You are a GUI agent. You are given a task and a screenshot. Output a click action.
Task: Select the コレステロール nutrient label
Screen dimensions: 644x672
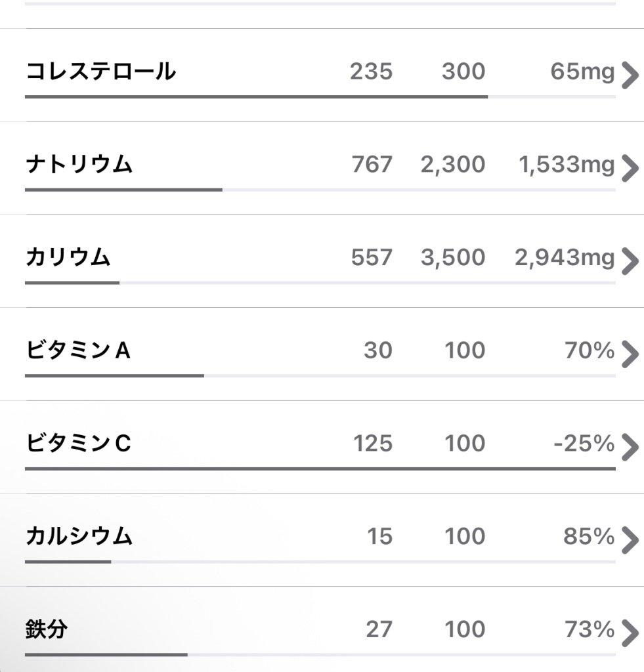(x=100, y=71)
